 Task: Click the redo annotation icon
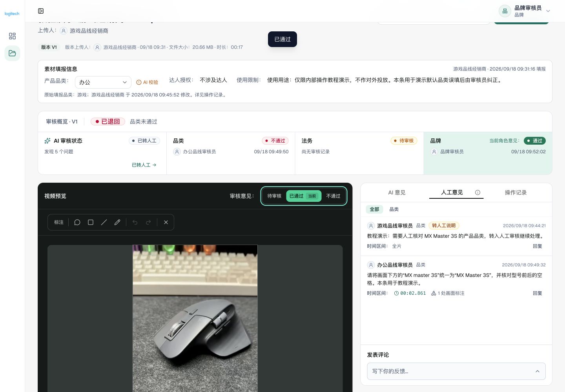click(148, 222)
